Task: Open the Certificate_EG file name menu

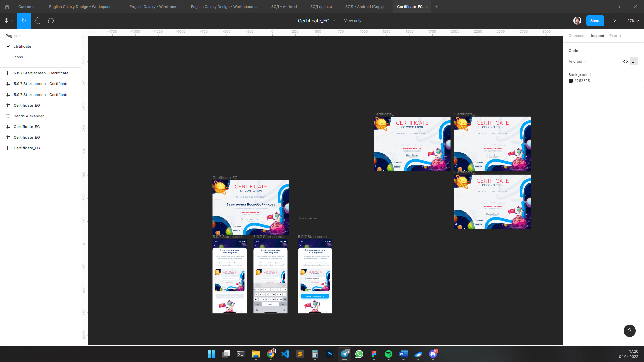Action: [x=316, y=21]
